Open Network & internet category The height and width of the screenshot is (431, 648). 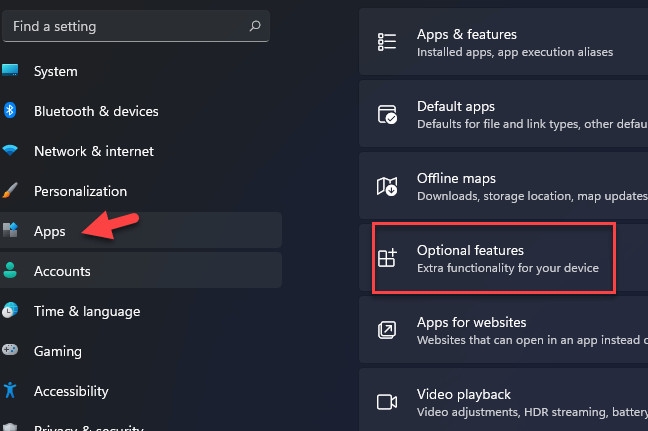point(141,151)
